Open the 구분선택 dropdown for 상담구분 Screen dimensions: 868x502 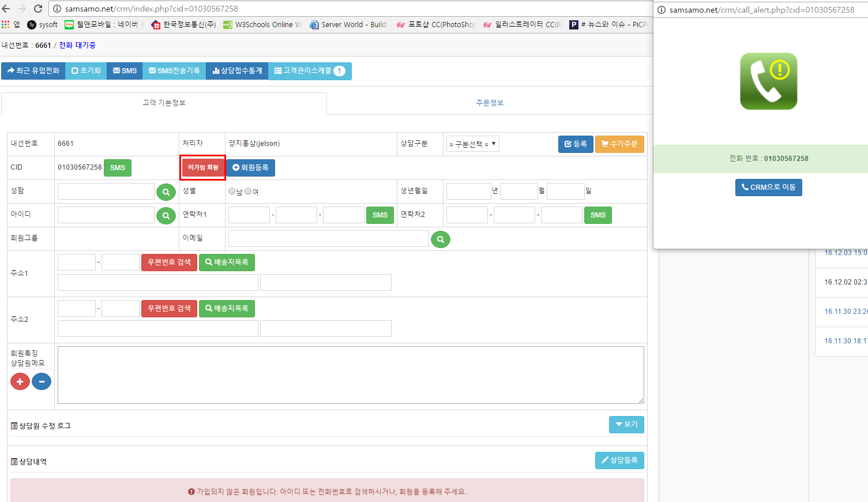pos(472,144)
